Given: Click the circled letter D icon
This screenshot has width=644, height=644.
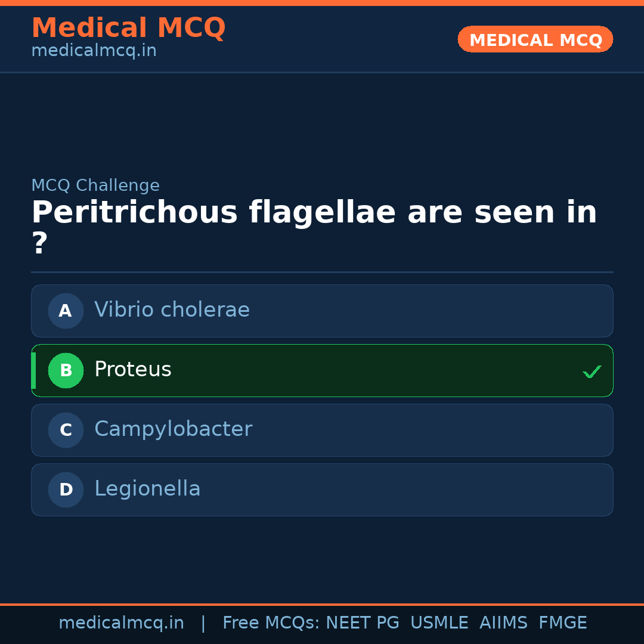Looking at the screenshot, I should (x=66, y=490).
